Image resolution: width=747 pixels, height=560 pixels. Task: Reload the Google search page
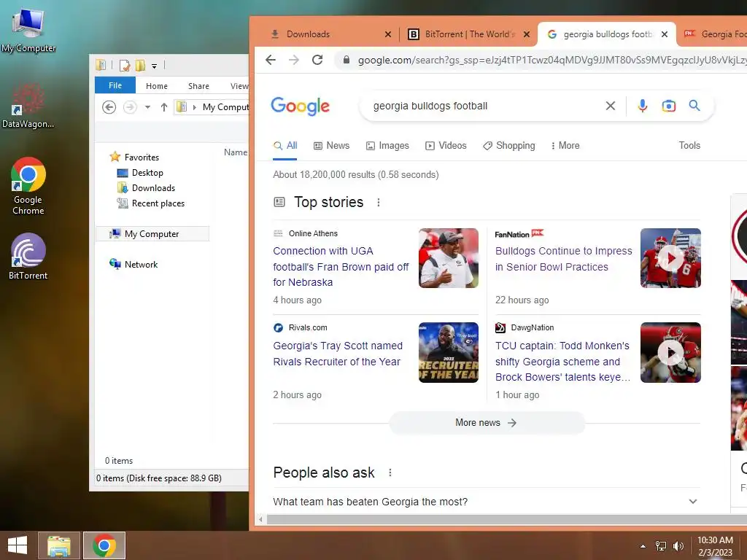coord(317,60)
